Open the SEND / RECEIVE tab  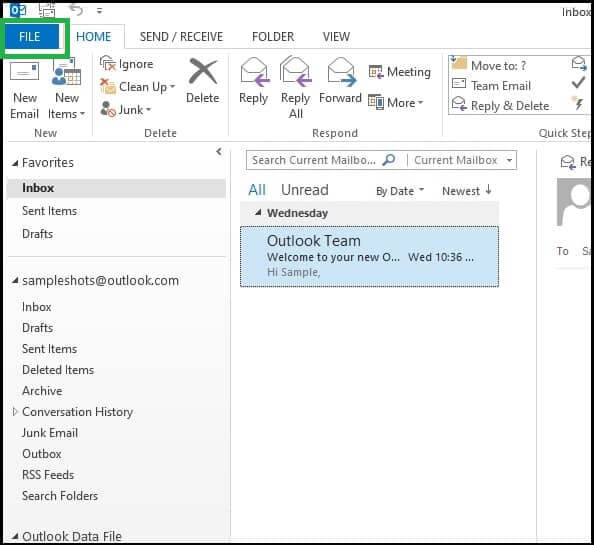(x=181, y=37)
